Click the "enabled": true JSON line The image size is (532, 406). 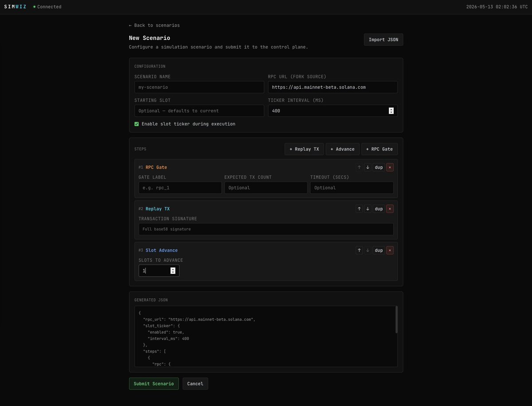tap(166, 332)
